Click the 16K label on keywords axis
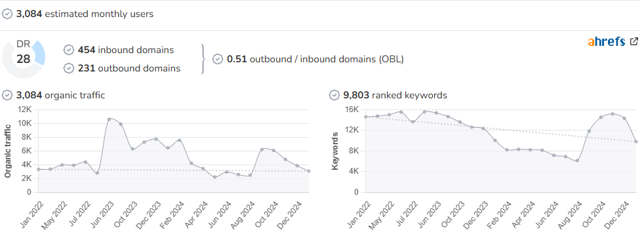Viewport: 644px width, 238px height. pos(352,109)
